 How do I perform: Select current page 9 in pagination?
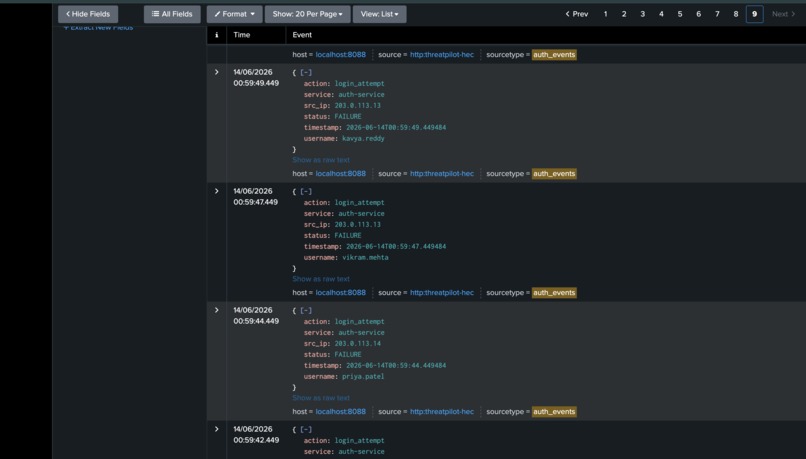[x=755, y=14]
